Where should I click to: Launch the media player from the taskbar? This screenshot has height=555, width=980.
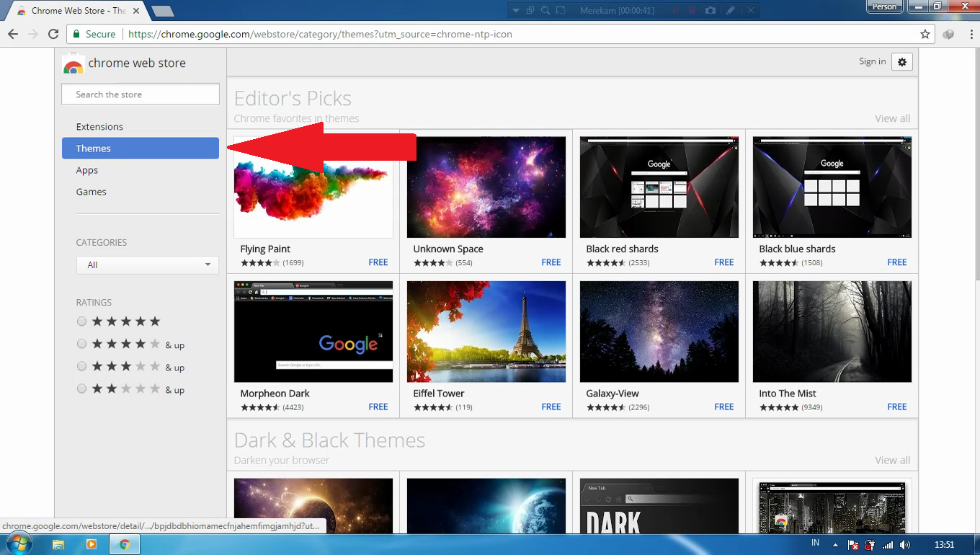92,544
